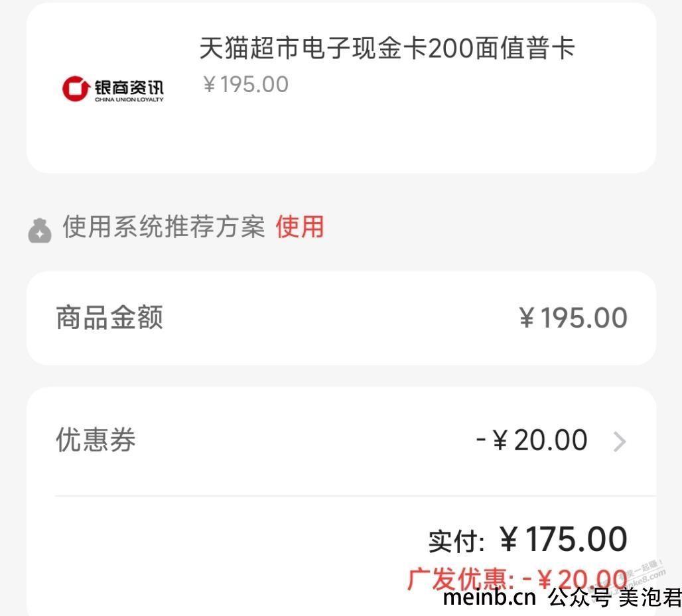The width and height of the screenshot is (682, 616).
Task: Tap the meinb.cn watermark text
Action: click(490, 597)
